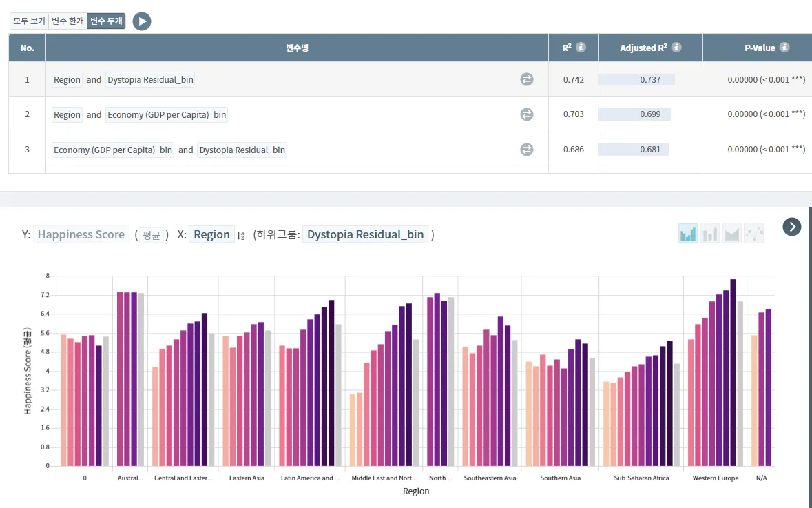Open the Region X variable selector

211,234
